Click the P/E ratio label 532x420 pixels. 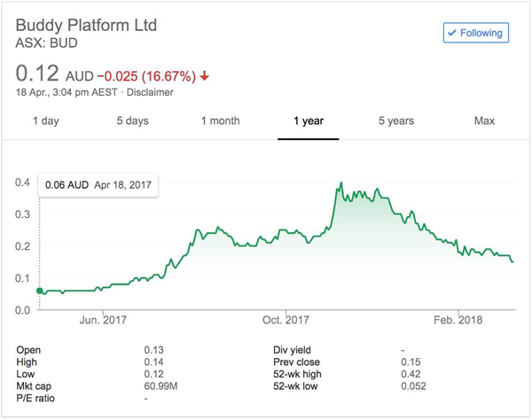[35, 399]
